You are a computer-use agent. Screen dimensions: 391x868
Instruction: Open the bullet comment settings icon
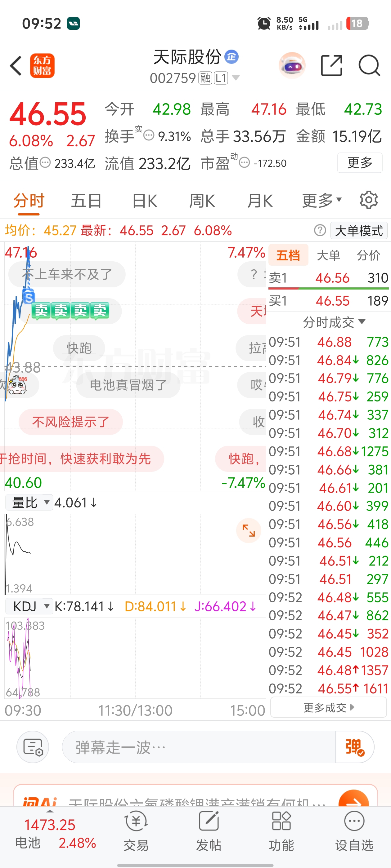coord(33,747)
